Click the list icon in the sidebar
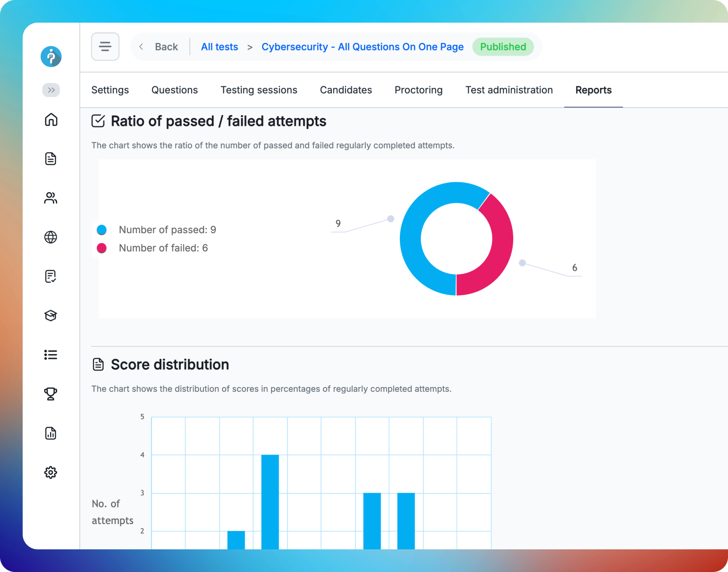Image resolution: width=728 pixels, height=572 pixels. (x=51, y=354)
